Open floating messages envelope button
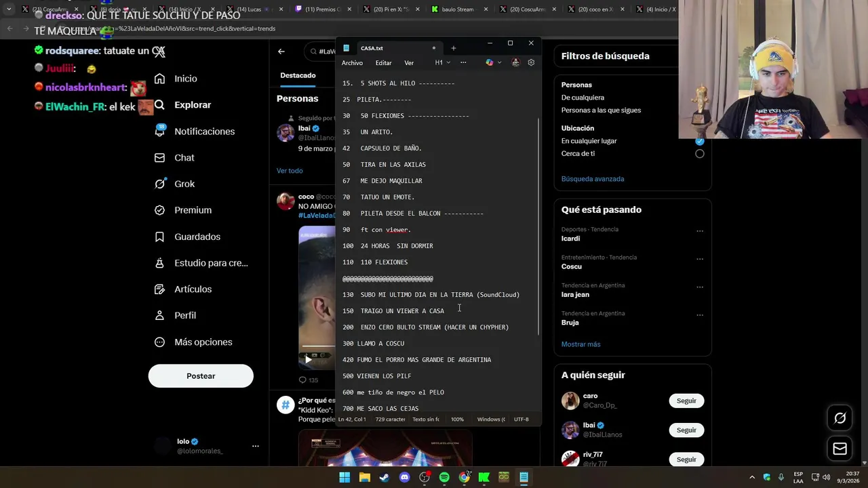Screen dimensions: 868x488 click(840, 449)
